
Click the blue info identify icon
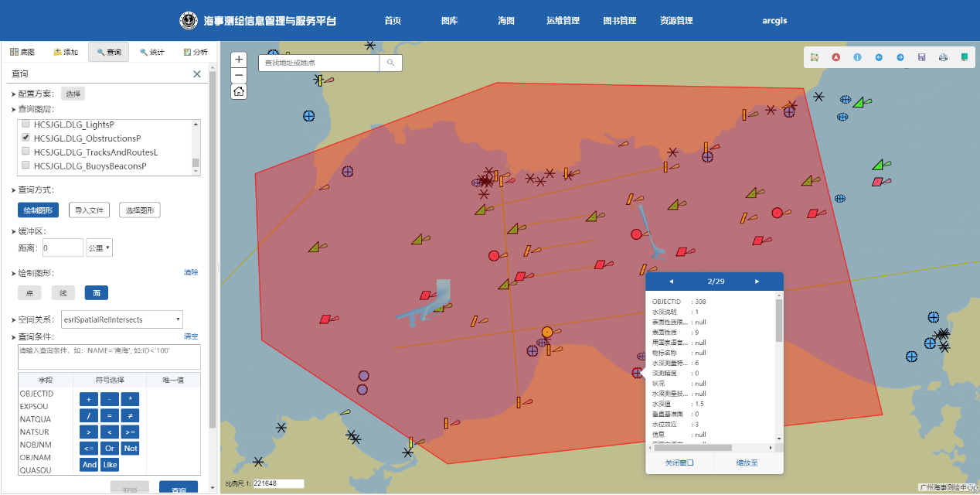pyautogui.click(x=857, y=57)
